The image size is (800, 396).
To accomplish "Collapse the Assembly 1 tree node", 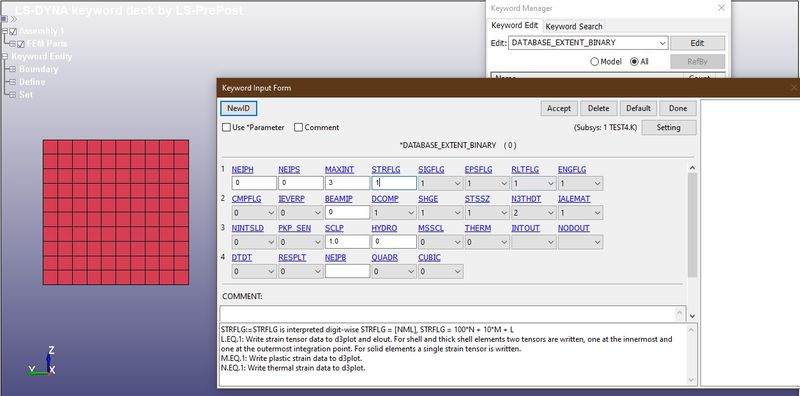I will pos(5,32).
